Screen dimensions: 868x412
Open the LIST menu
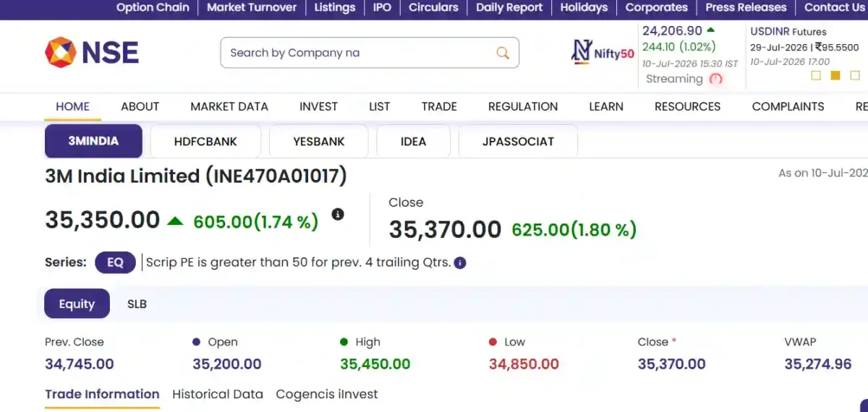[x=379, y=106]
